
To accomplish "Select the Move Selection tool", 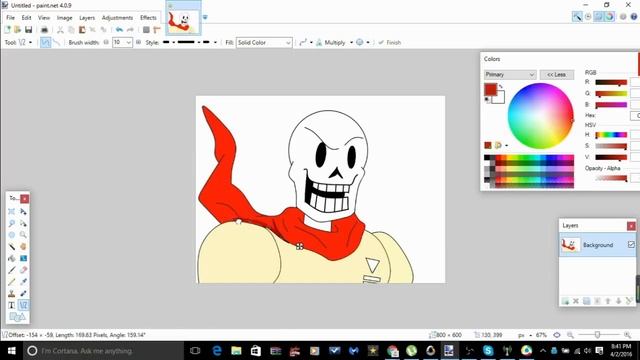I will pyautogui.click(x=23, y=223).
